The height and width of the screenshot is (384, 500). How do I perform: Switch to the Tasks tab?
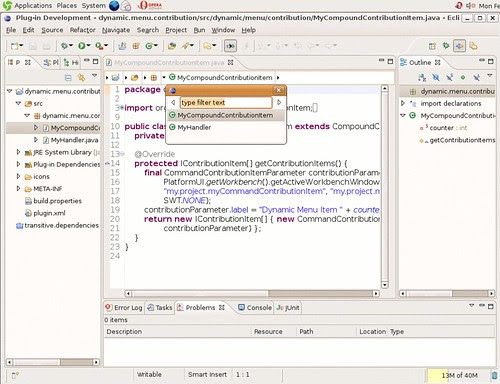click(x=160, y=307)
